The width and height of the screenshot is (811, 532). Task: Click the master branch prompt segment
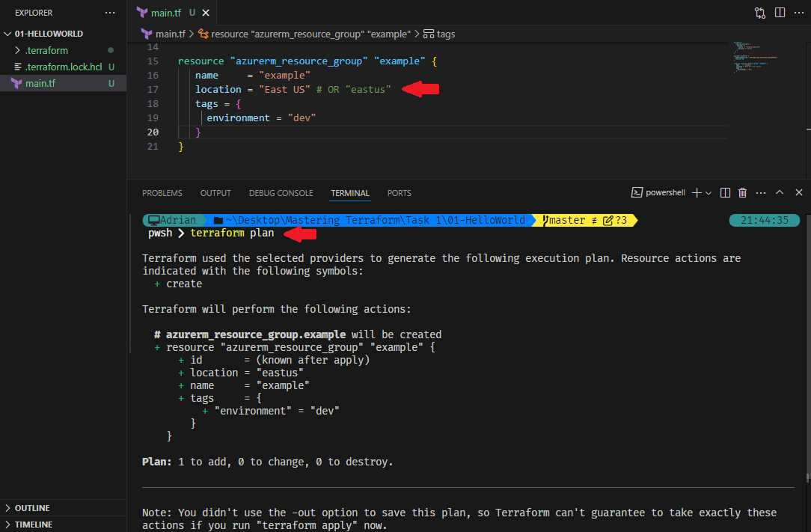(x=586, y=221)
